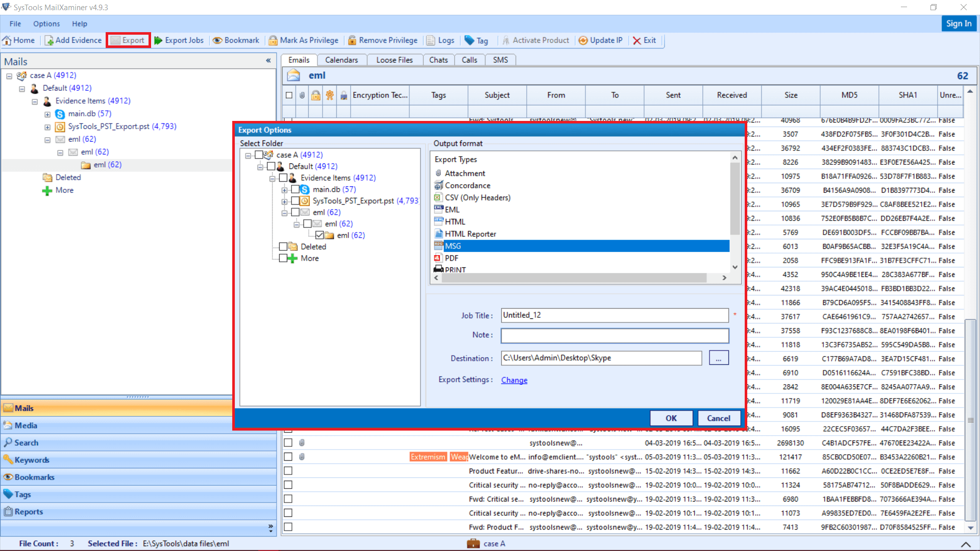Viewport: 980px width, 551px height.
Task: Click the Tag toolbar icon
Action: point(469,40)
